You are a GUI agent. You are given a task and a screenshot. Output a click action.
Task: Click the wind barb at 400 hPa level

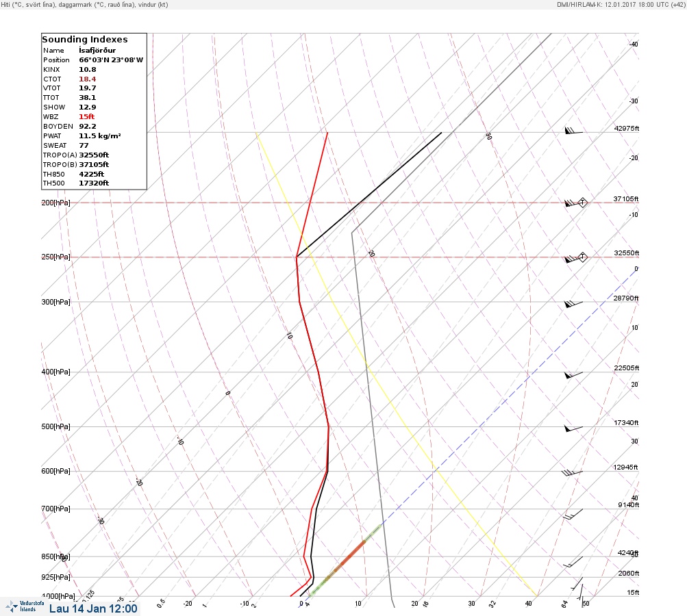coord(573,375)
